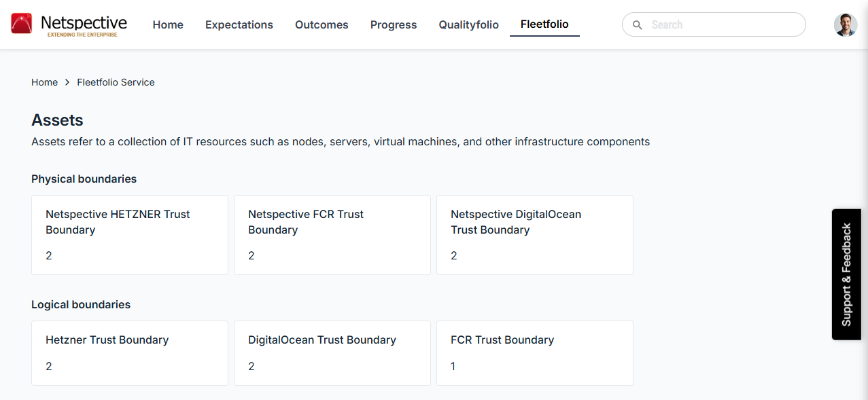This screenshot has height=400, width=868.
Task: Click the Logical boundaries heading
Action: (x=81, y=305)
